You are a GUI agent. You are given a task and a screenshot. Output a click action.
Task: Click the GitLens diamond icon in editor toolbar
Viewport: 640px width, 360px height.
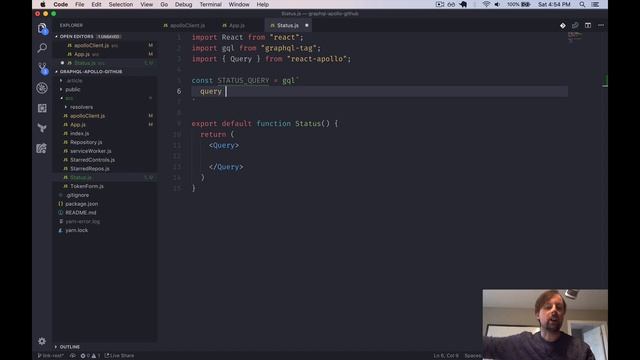click(x=563, y=25)
